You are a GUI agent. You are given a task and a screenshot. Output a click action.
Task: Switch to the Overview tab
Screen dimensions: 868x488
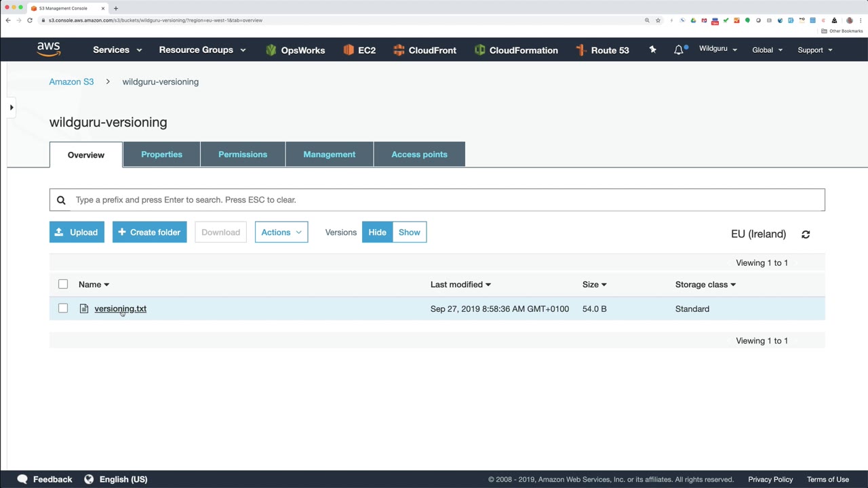(x=86, y=155)
